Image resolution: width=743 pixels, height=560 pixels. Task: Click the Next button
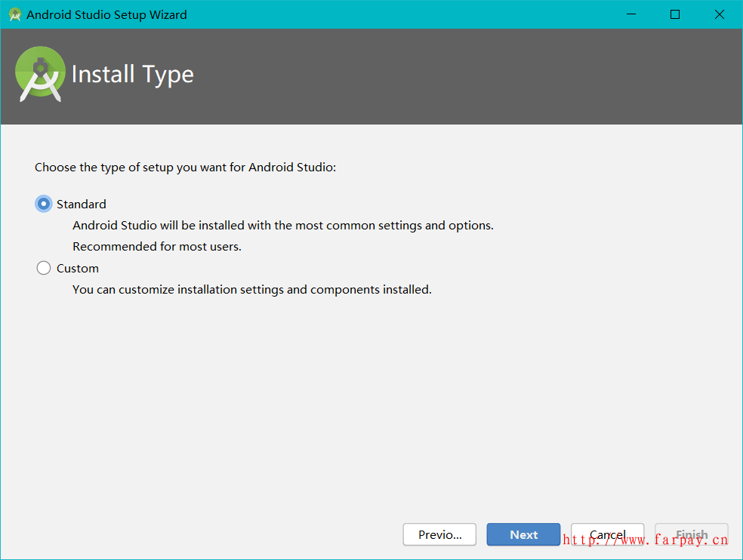coord(523,534)
